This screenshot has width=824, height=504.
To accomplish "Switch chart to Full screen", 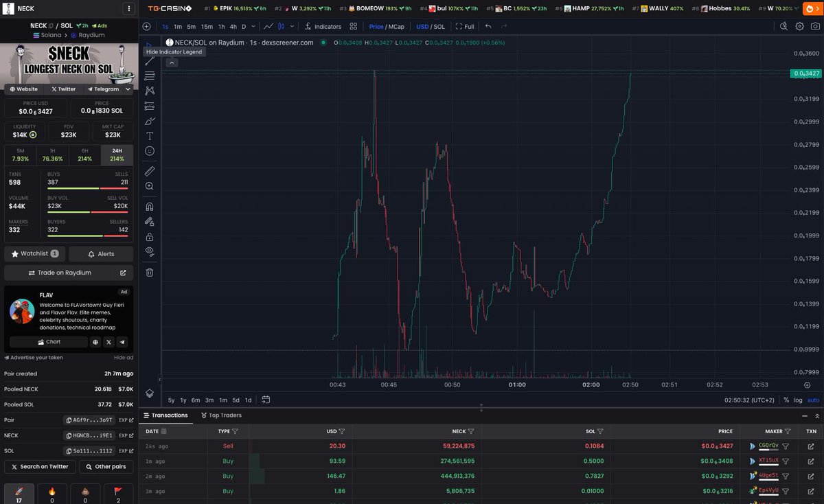I will coord(464,26).
